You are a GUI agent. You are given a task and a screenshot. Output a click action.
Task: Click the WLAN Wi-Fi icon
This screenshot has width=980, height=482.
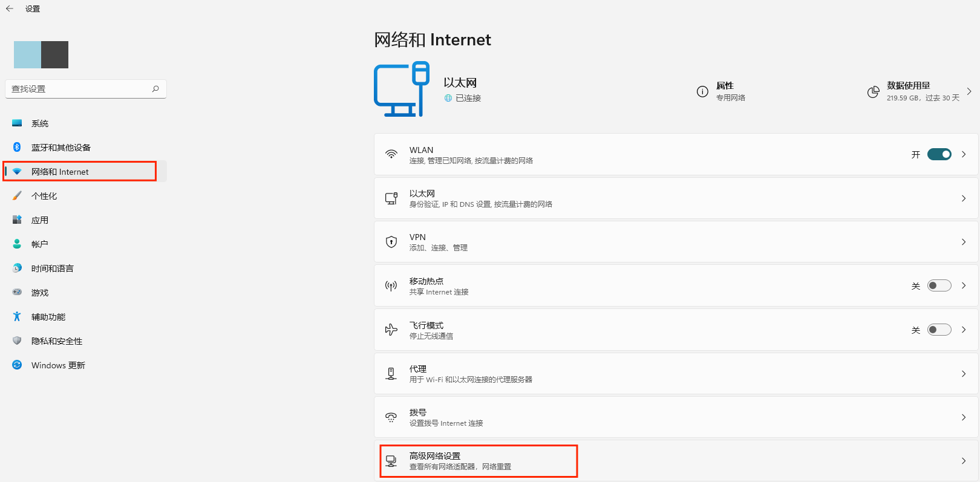[x=391, y=154]
